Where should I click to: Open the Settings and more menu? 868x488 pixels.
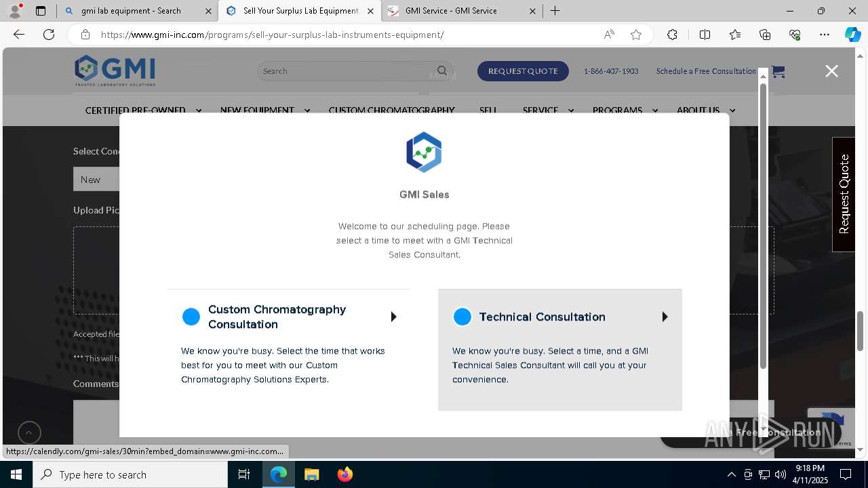click(x=825, y=35)
